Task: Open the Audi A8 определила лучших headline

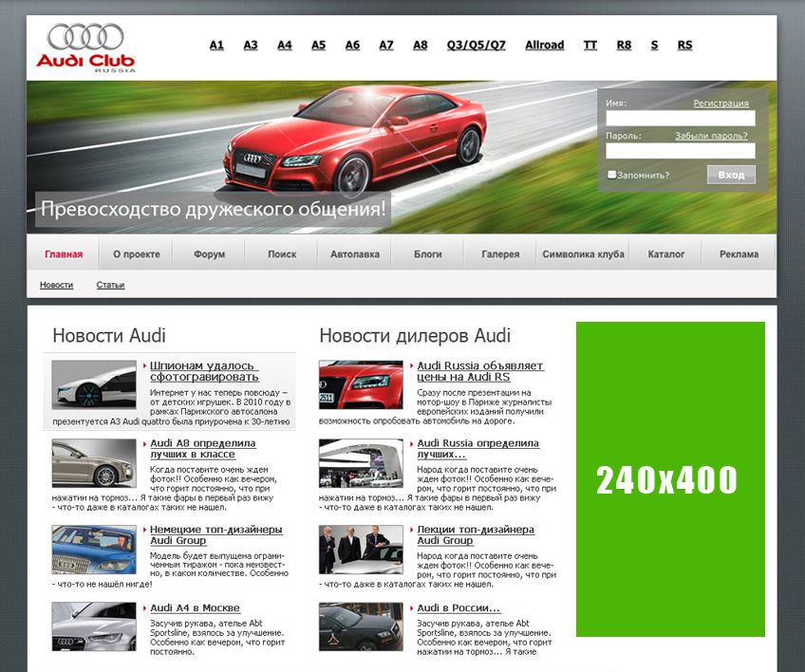Action: (x=203, y=449)
